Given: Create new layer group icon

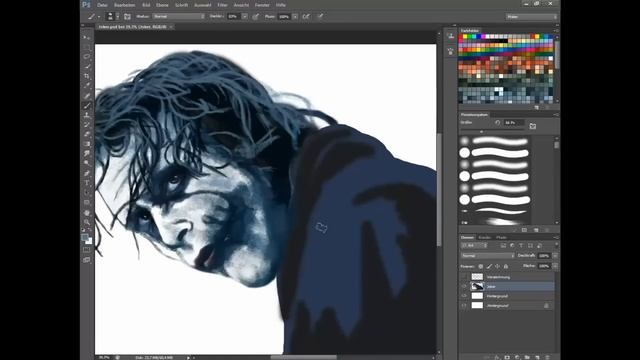Looking at the screenshot, I should click(x=527, y=357).
